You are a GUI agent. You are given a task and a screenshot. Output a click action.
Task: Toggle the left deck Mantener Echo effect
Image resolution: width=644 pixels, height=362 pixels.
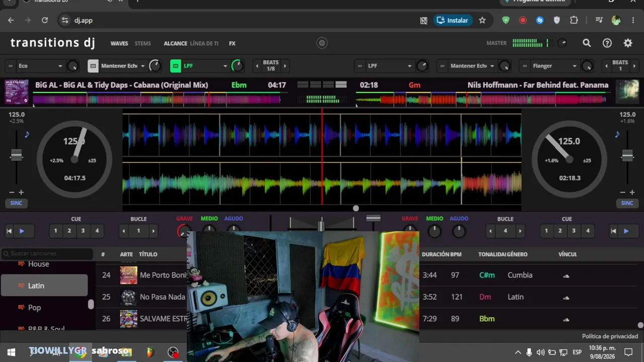93,66
